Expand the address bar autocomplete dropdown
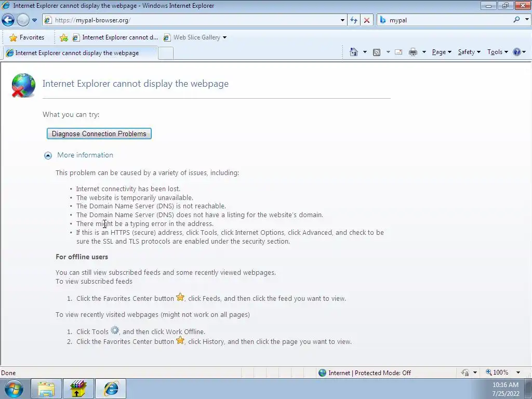Image resolution: width=532 pixels, height=399 pixels. pyautogui.click(x=342, y=20)
